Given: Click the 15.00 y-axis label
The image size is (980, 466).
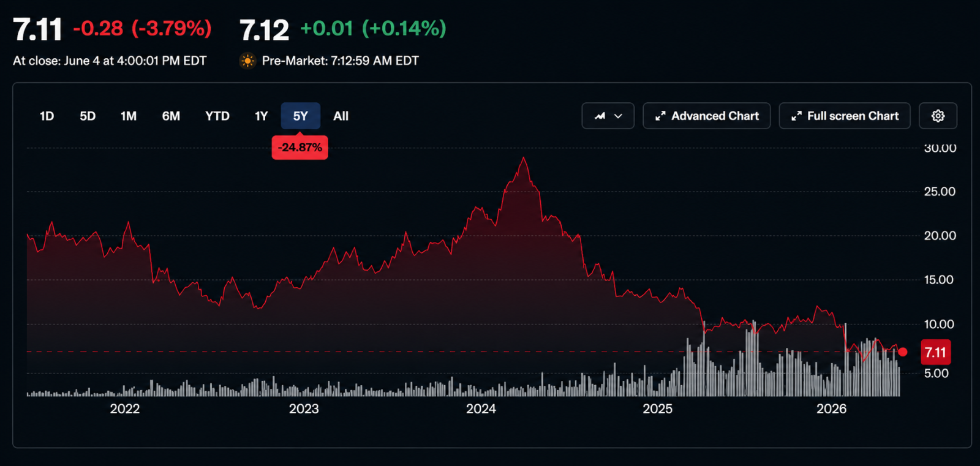Looking at the screenshot, I should (940, 280).
